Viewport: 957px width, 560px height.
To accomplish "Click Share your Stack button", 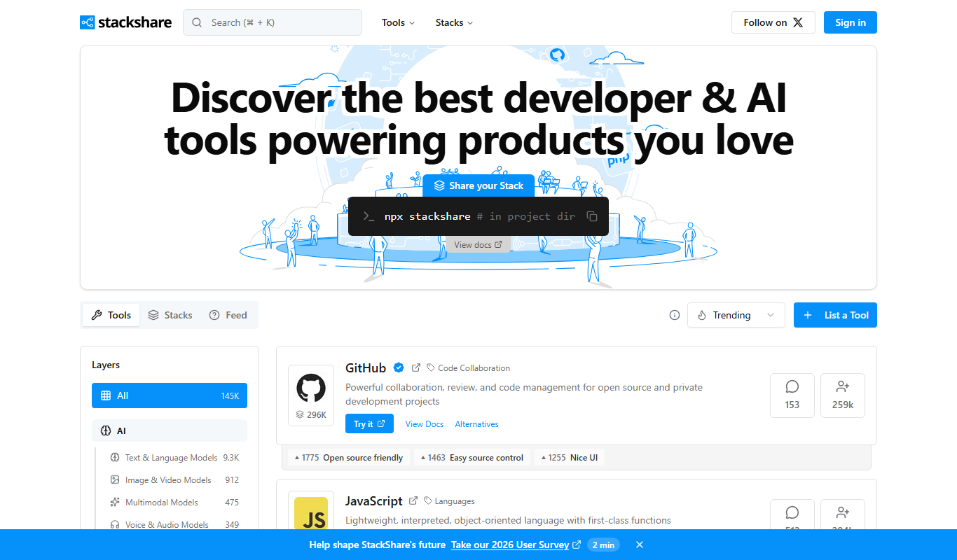I will coord(478,185).
